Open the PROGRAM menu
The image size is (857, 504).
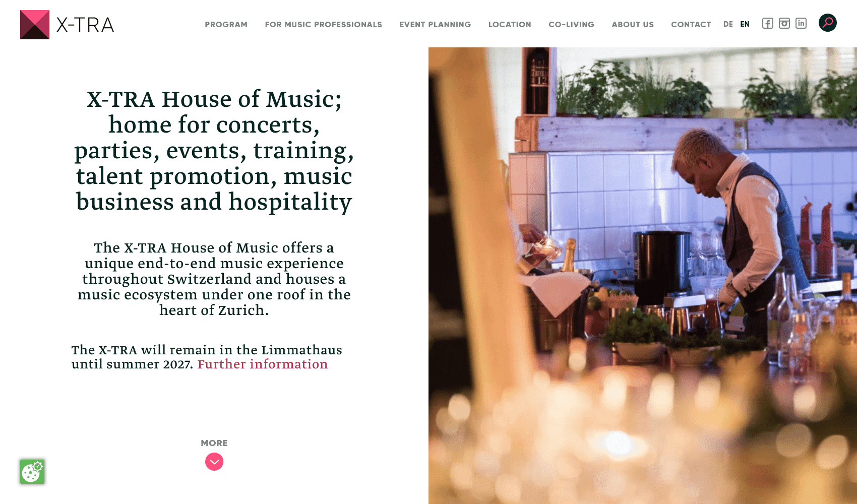click(x=226, y=25)
